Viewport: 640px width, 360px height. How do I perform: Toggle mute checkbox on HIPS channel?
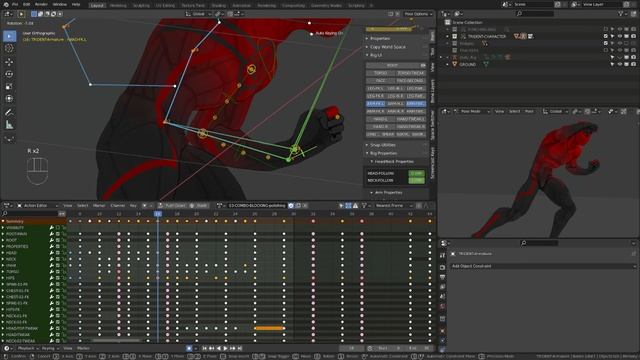tap(58, 278)
